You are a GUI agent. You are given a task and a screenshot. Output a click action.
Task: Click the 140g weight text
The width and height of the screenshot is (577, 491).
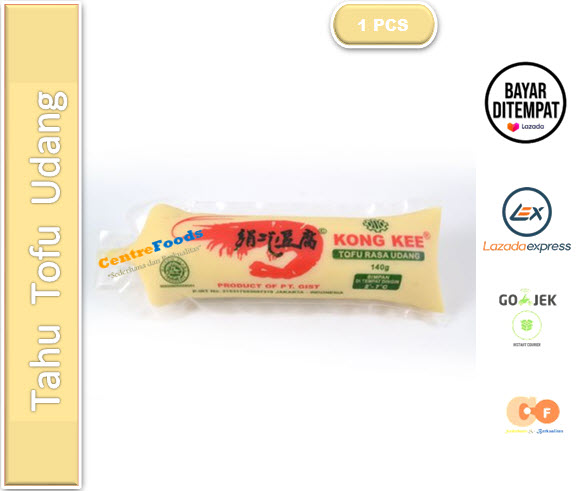pos(380,267)
